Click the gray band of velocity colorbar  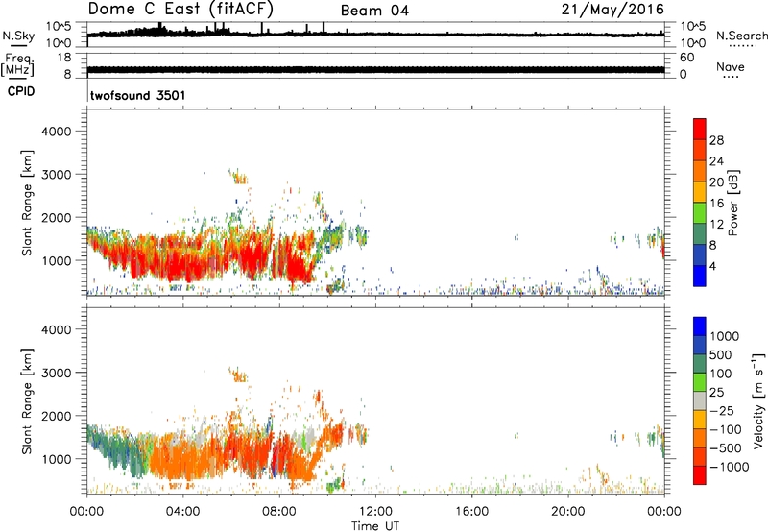(700, 401)
